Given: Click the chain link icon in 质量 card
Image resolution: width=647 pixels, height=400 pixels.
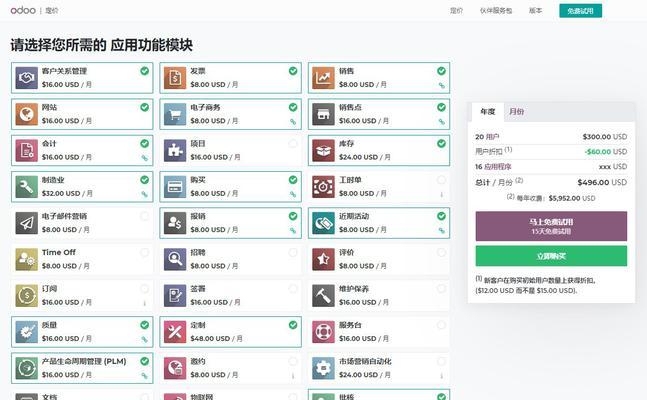Looking at the screenshot, I should click(x=144, y=340).
